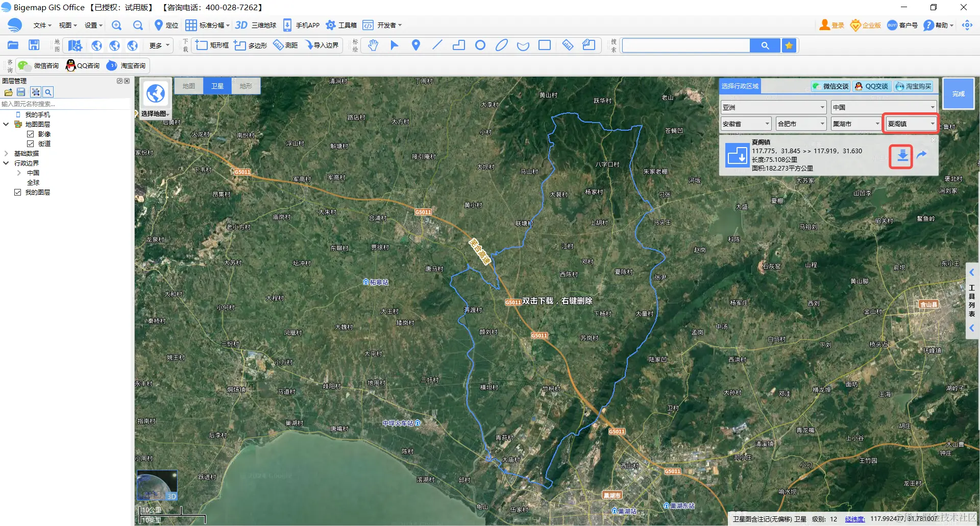Image resolution: width=980 pixels, height=526 pixels.
Task: Open the 工具箱 toolbox
Action: tap(341, 26)
